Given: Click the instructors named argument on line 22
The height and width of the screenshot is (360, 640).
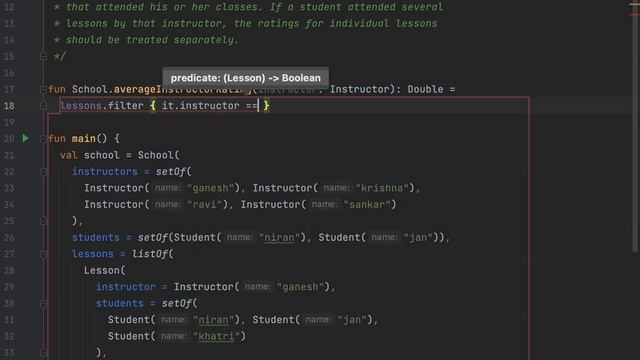Looking at the screenshot, I should click(x=105, y=172).
